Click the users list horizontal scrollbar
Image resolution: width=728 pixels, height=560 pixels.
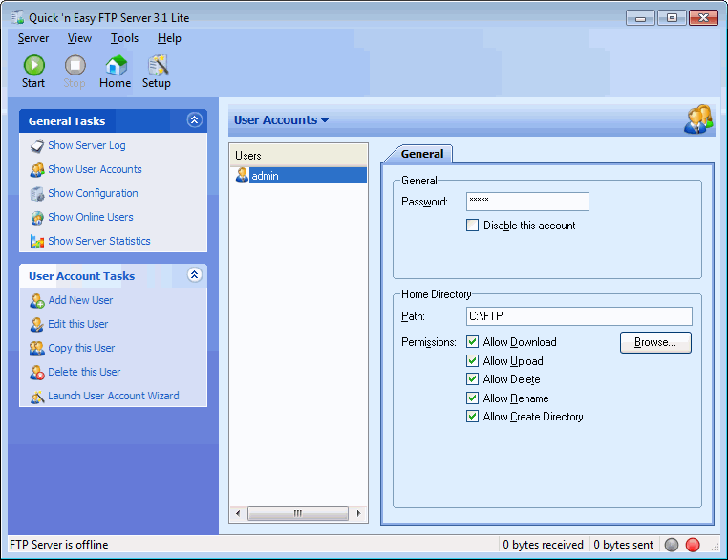coord(297,514)
